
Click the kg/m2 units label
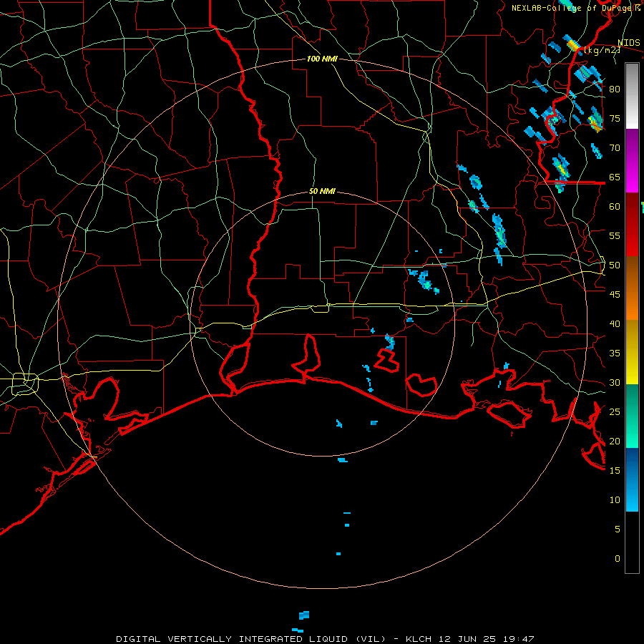pos(602,50)
